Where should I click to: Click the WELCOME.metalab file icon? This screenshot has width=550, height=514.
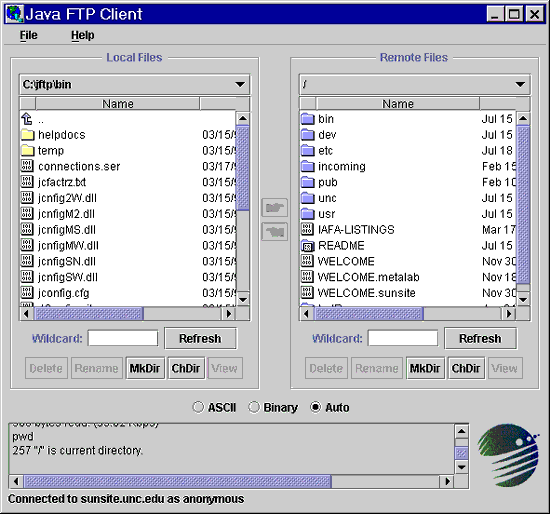tap(307, 276)
